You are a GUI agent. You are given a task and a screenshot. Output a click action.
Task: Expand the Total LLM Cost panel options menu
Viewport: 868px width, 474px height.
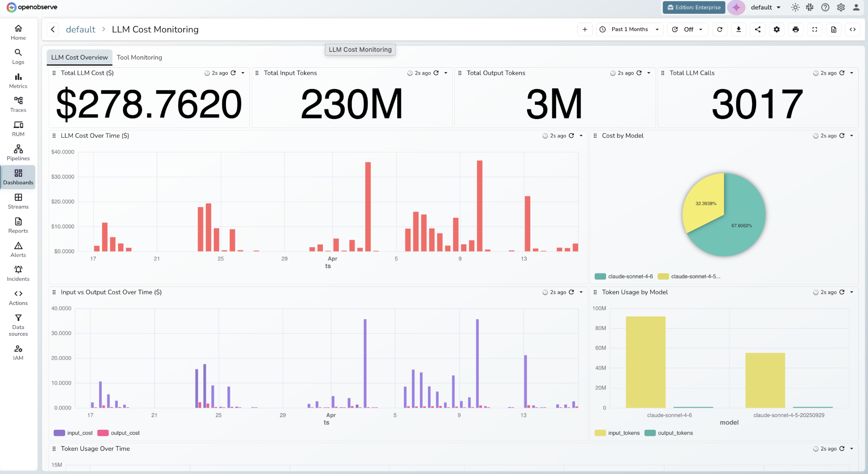point(243,73)
